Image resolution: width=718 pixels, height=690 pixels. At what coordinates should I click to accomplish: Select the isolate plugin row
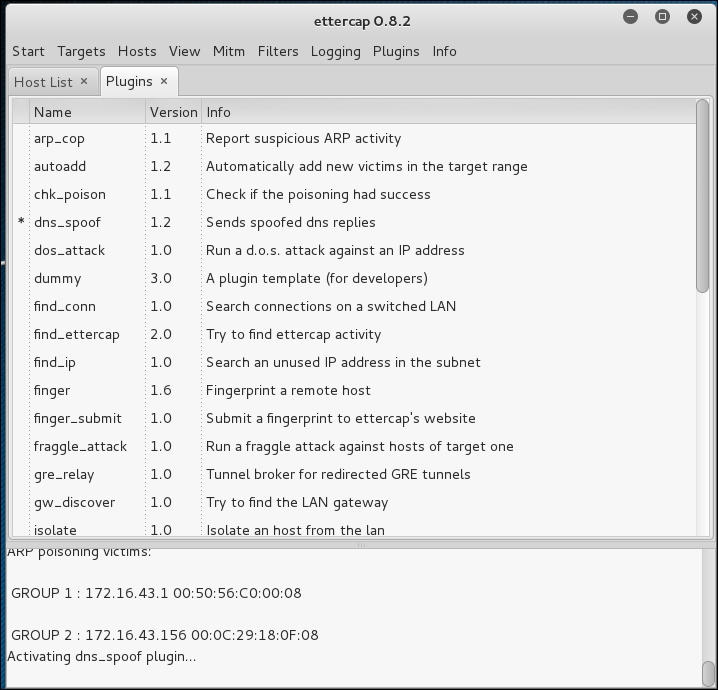pyautogui.click(x=354, y=527)
